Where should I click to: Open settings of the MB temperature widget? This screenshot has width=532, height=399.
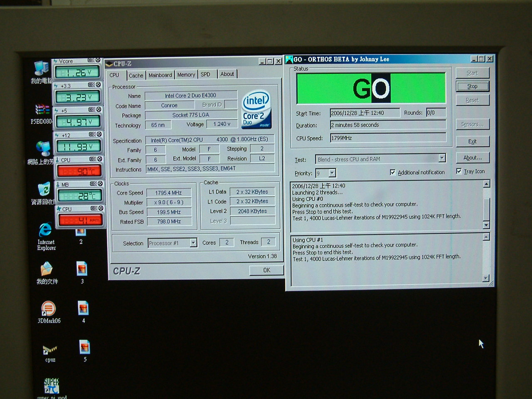pos(93,183)
